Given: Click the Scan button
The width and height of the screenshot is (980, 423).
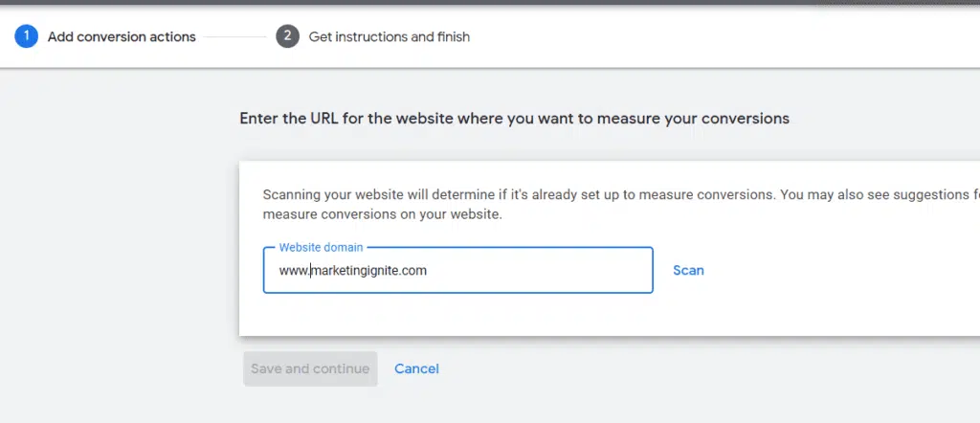Looking at the screenshot, I should click(x=688, y=270).
